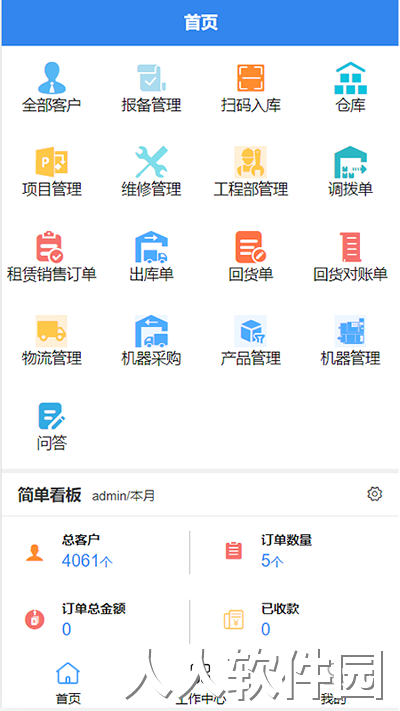Open 机器采购 purchase icon
The image size is (400, 711).
coord(151,331)
